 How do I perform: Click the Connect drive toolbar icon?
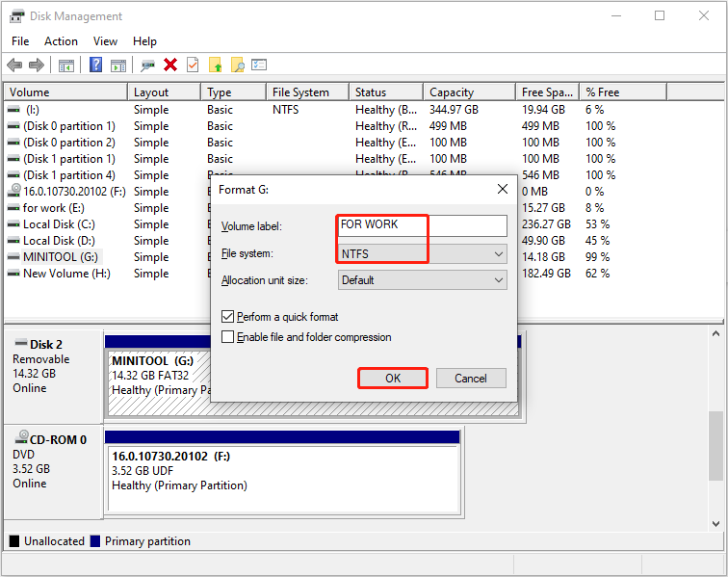pos(147,66)
